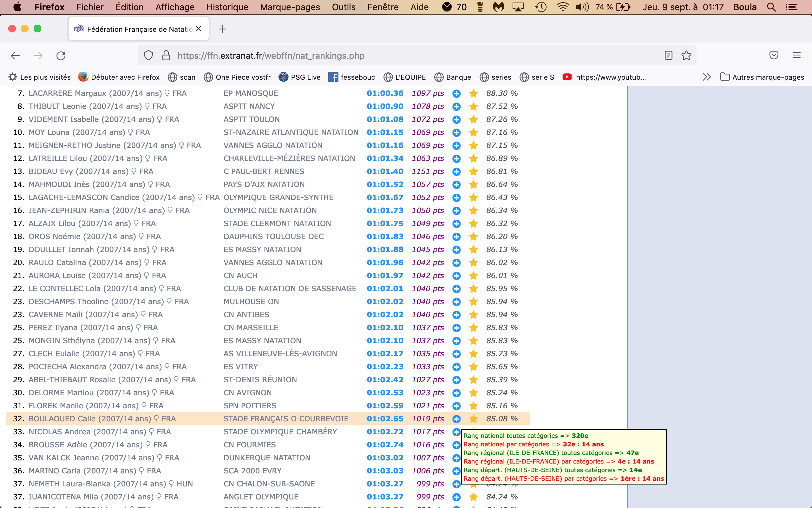This screenshot has width=812, height=508.
Task: Open the Historique menu
Action: [x=227, y=7]
